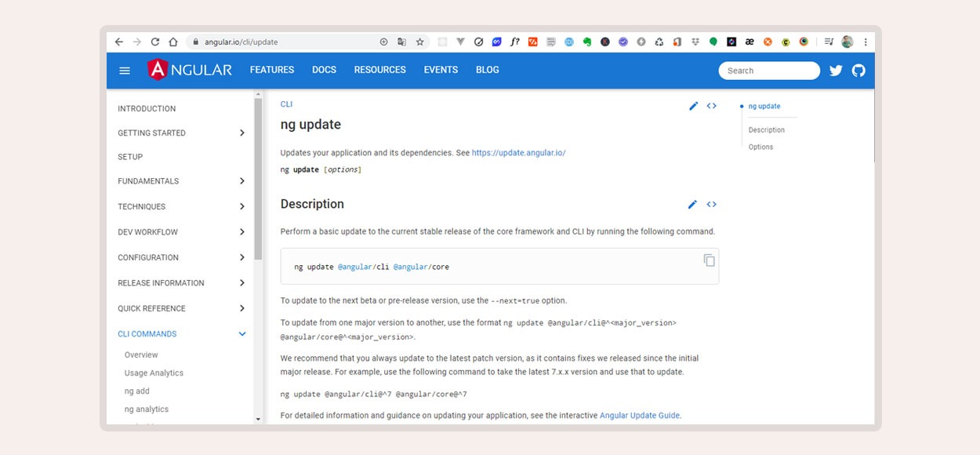The image size is (980, 455).
Task: View source code icon beside ng update title
Action: point(712,106)
